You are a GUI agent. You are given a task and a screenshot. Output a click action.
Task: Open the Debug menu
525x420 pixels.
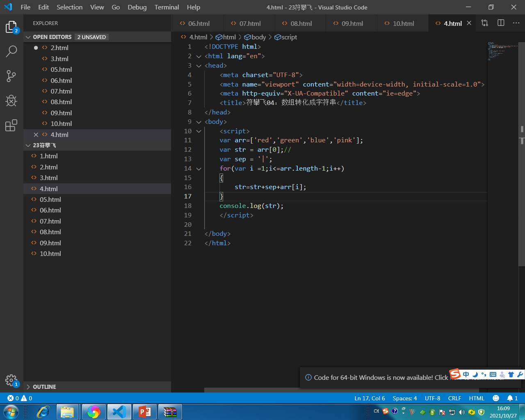[137, 7]
